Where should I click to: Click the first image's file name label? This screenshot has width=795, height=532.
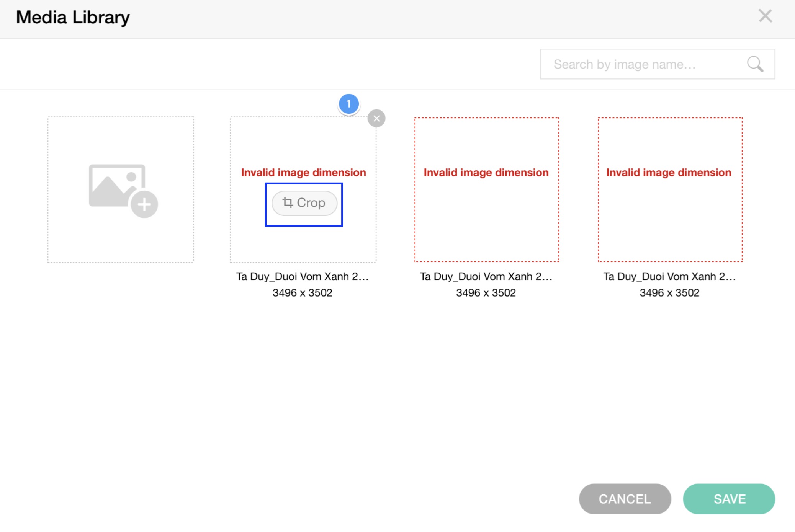point(302,276)
